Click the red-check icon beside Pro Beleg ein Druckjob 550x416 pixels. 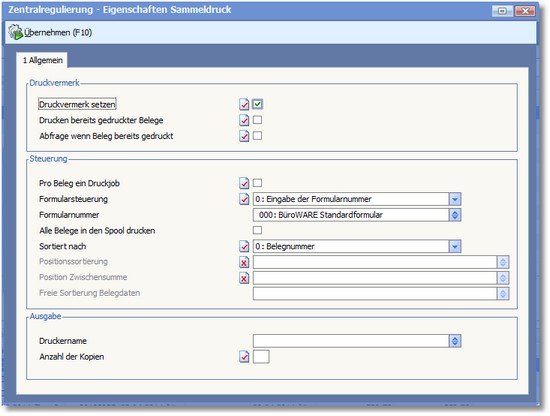[244, 183]
